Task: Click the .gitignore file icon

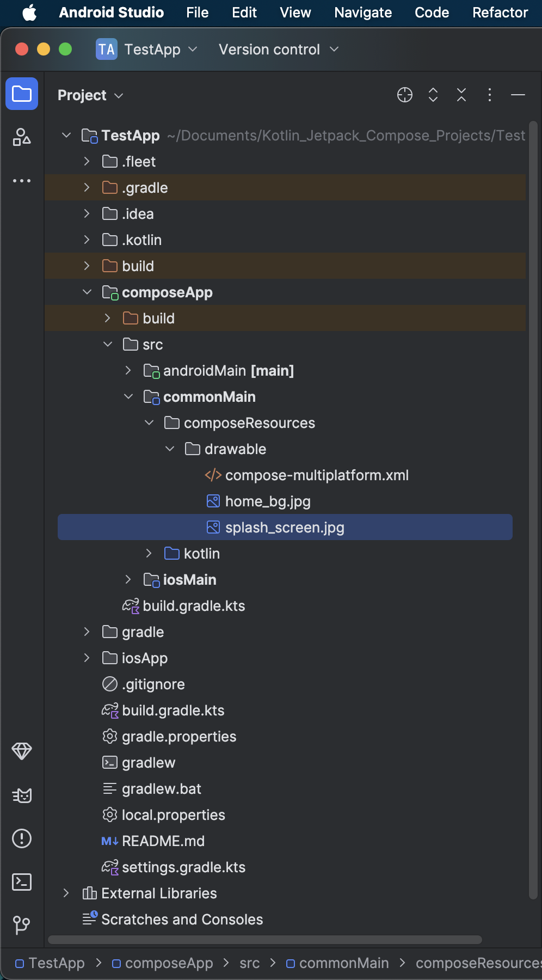Action: click(110, 684)
